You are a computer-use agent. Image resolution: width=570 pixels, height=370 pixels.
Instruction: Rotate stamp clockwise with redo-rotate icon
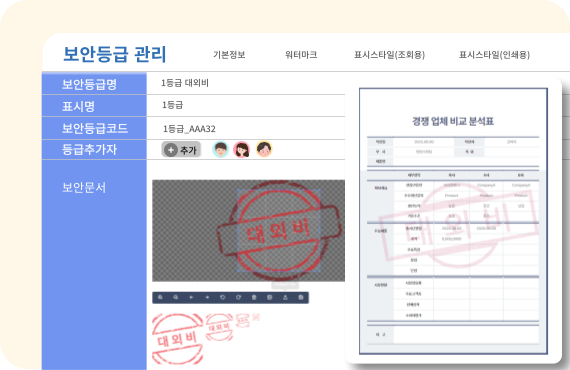pyautogui.click(x=238, y=297)
